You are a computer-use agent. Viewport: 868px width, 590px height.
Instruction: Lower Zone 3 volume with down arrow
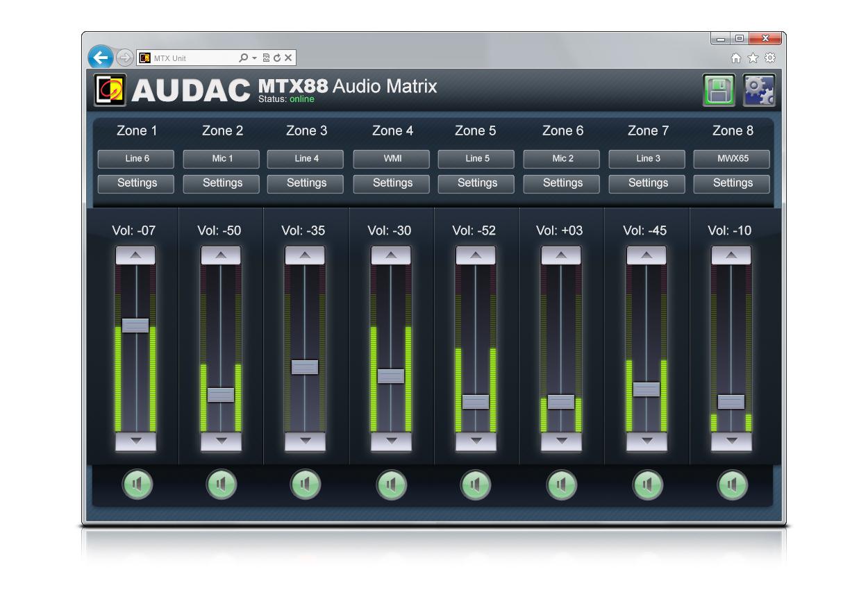coord(305,441)
